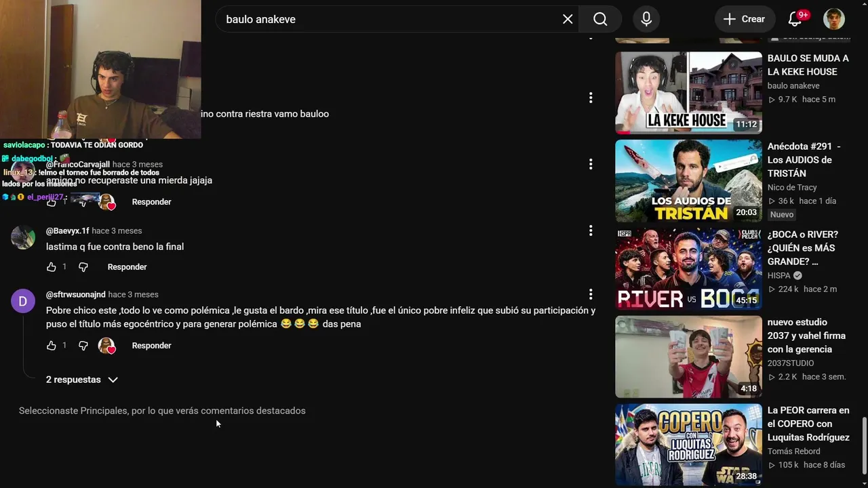Click the '2.2 K hace 3 sem.' view count
The image size is (868, 488).
tap(807, 377)
